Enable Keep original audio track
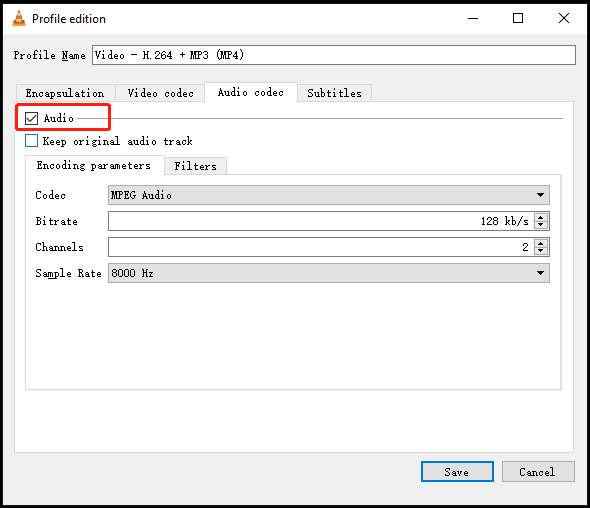The width and height of the screenshot is (590, 508). coord(31,141)
